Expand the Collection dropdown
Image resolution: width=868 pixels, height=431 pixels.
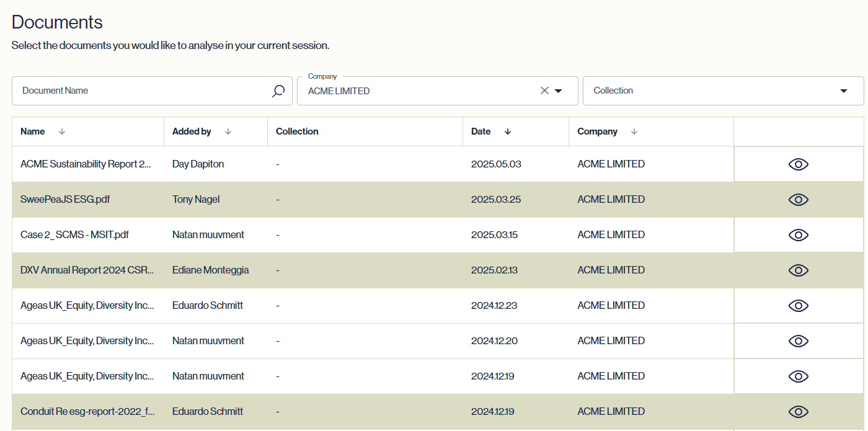843,91
